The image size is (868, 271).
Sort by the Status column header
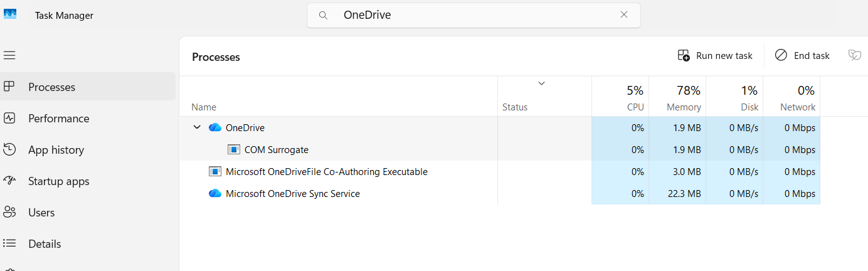pos(544,97)
